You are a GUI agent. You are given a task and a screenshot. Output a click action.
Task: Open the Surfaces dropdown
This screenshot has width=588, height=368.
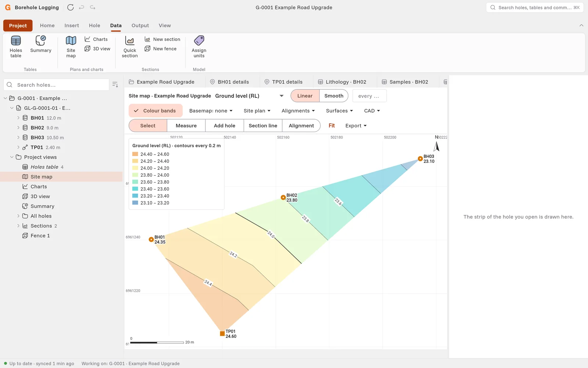point(339,111)
